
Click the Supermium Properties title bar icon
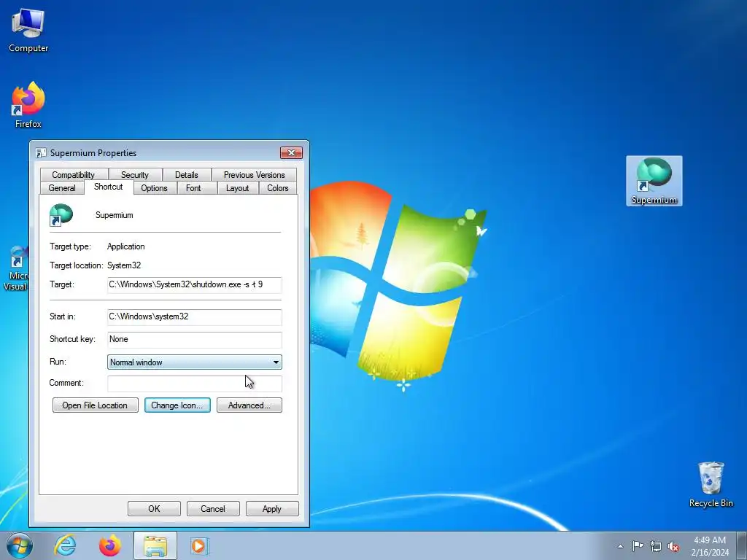pyautogui.click(x=41, y=153)
